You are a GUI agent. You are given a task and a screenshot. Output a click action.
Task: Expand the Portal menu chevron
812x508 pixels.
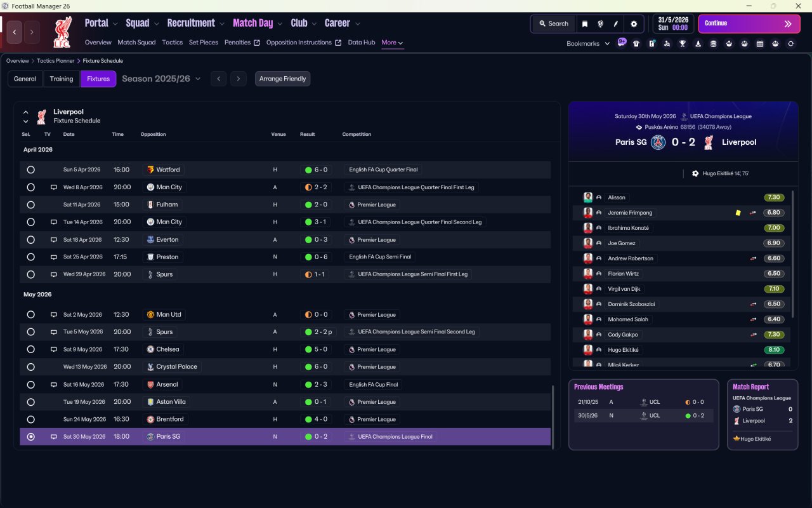[115, 23]
